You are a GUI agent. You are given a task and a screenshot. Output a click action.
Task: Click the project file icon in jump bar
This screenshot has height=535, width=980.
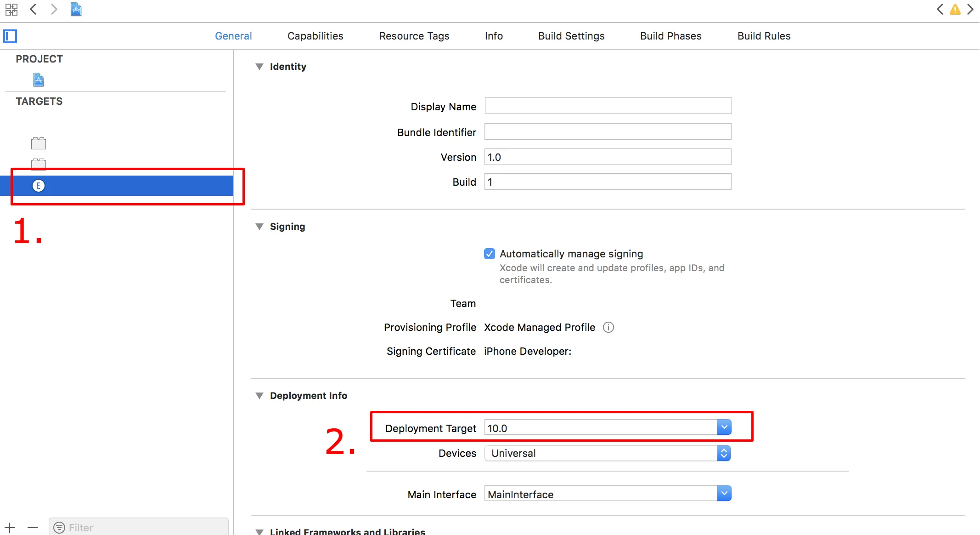pos(76,9)
